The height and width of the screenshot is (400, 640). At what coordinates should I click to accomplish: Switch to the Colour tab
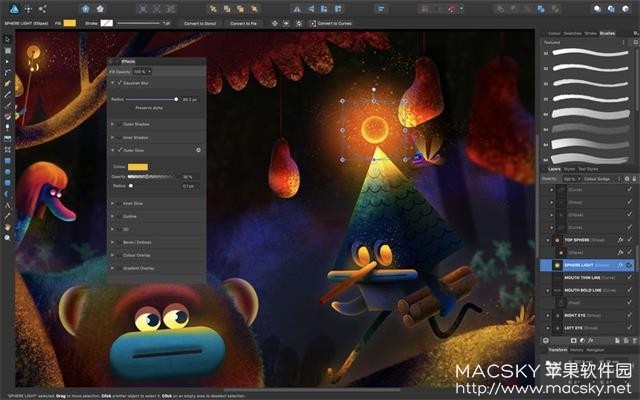click(x=554, y=33)
